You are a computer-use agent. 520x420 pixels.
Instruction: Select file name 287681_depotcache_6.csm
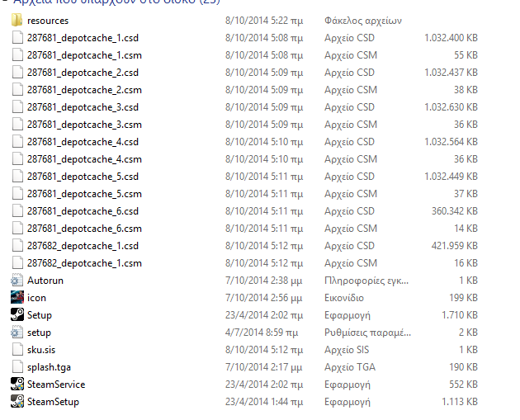coord(84,229)
